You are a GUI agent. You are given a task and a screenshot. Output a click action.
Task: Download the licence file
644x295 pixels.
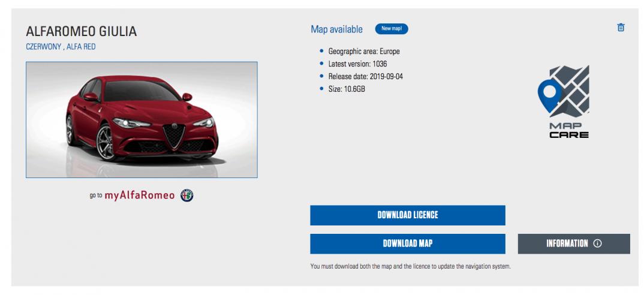coord(407,215)
